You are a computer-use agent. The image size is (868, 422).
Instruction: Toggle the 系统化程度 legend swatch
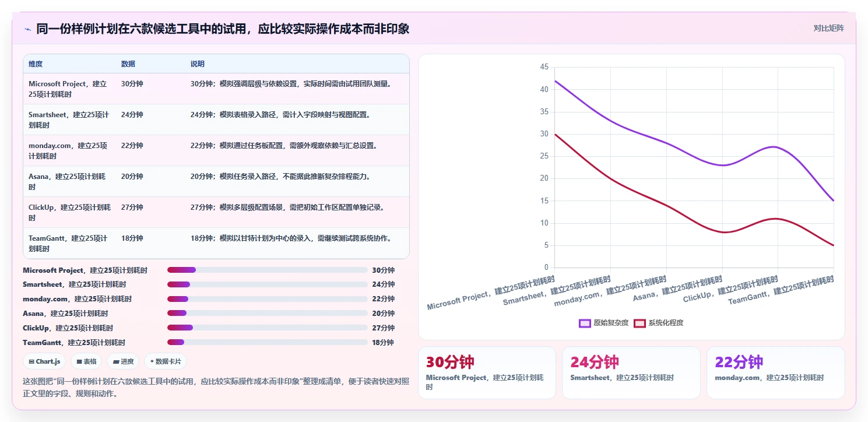[639, 323]
